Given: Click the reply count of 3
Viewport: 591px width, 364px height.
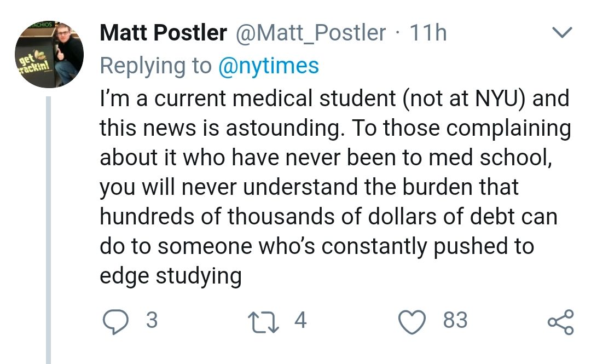Looking at the screenshot, I should (x=152, y=320).
